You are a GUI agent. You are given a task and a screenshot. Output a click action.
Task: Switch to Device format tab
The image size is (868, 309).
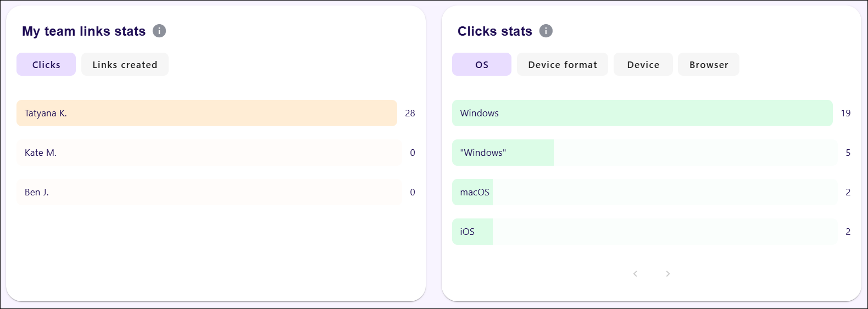(563, 64)
